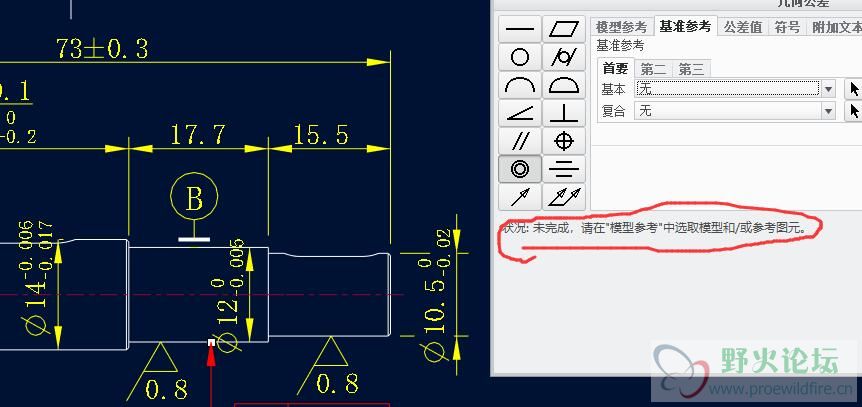Screen dimensions: 862x407
Task: Switch to the 模型参考 tab
Action: 622,27
